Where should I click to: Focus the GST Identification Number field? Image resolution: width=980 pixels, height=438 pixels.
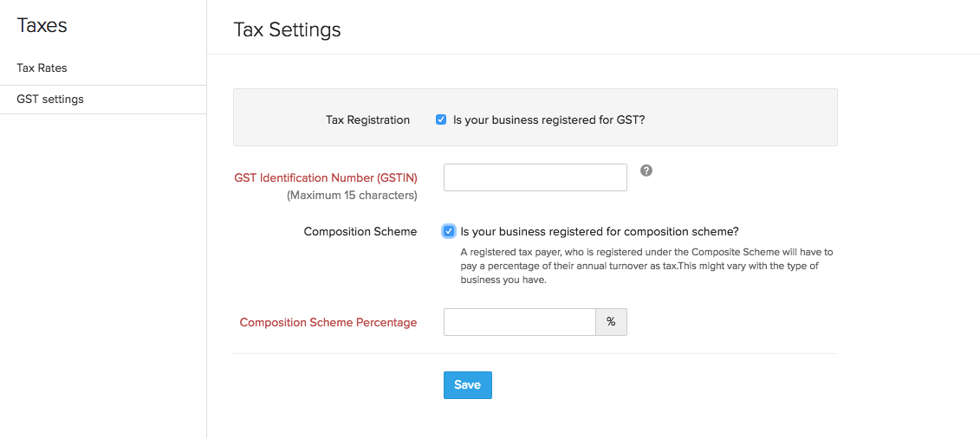[x=535, y=177]
